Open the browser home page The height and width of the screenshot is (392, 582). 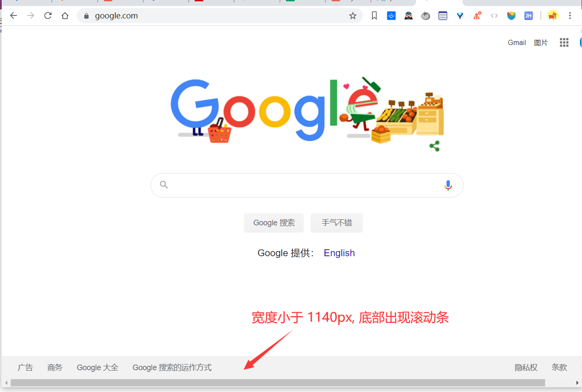(65, 16)
